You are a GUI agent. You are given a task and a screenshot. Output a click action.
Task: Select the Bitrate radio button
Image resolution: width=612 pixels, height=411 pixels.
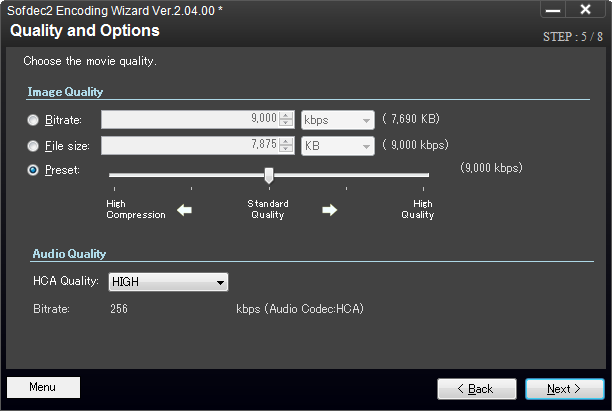click(x=34, y=120)
